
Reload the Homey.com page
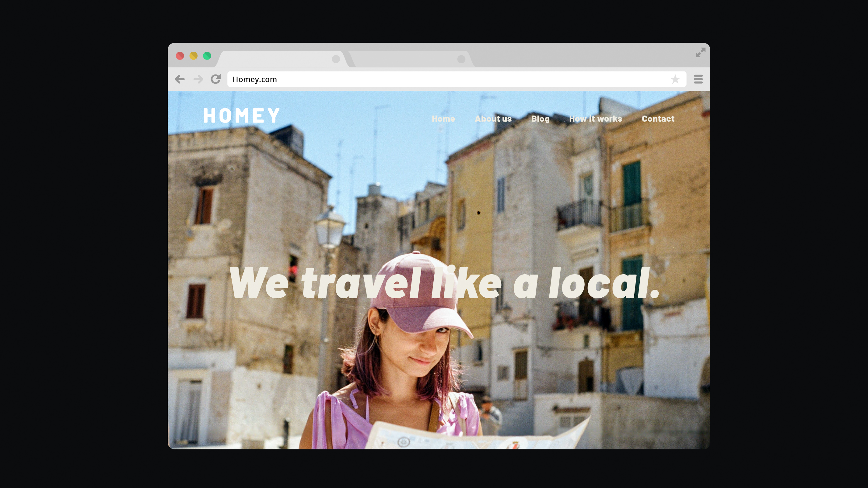point(216,79)
